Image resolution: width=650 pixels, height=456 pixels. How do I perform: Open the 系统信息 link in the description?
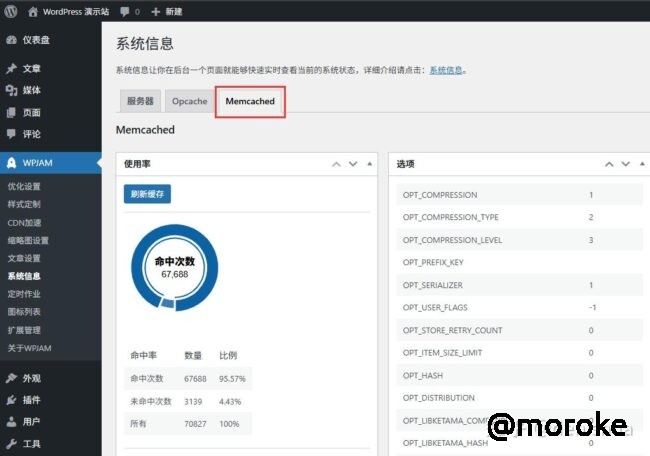click(x=446, y=70)
